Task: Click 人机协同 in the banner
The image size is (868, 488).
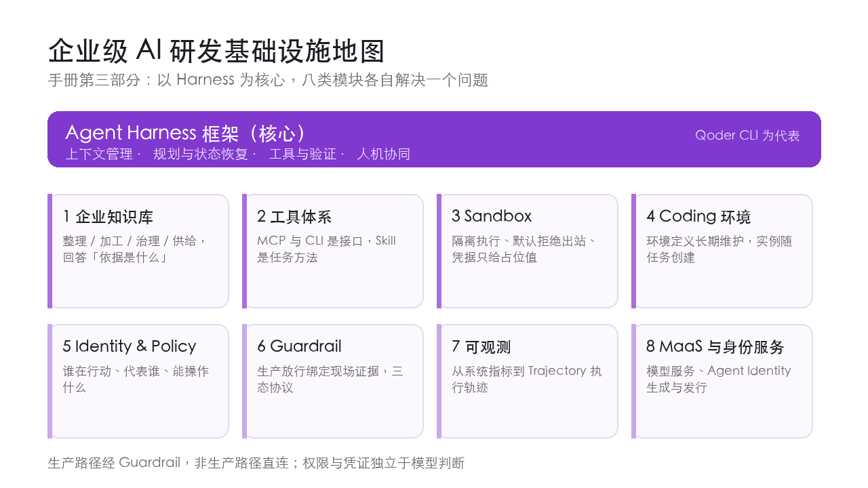Action: (x=384, y=154)
